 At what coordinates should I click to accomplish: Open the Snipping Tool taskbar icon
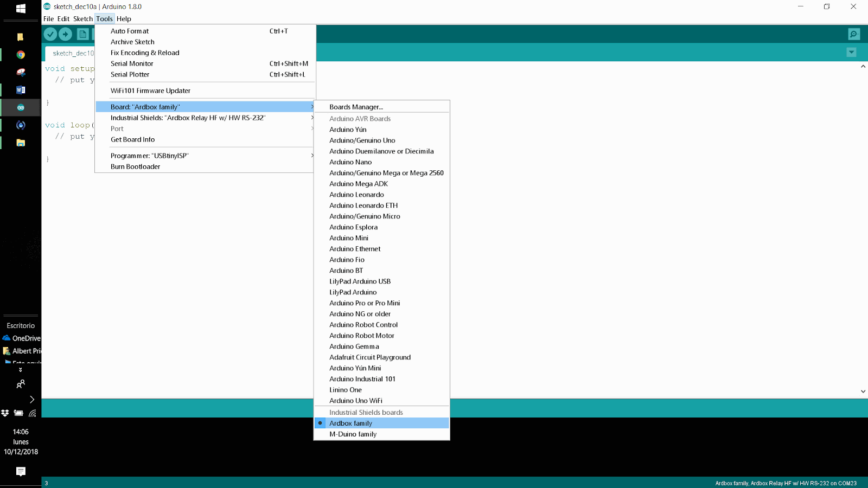[21, 72]
